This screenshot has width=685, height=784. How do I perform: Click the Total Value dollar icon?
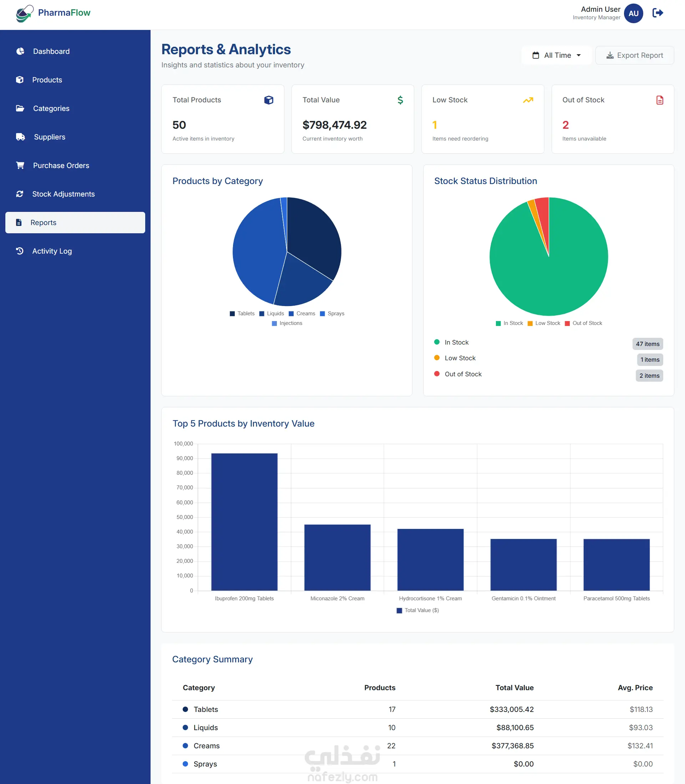click(400, 100)
